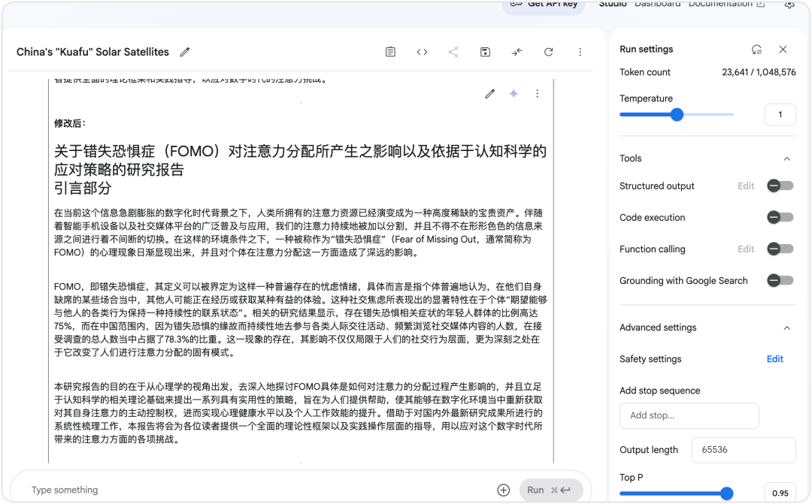Enable Grounding with Google Search toggle

tap(780, 281)
